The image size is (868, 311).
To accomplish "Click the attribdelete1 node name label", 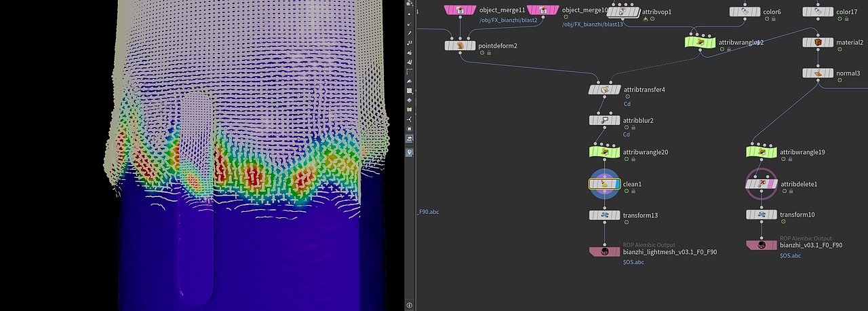I will pos(799,184).
